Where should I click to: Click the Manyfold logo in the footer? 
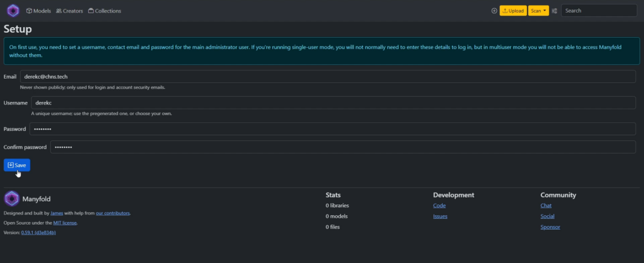(x=11, y=199)
